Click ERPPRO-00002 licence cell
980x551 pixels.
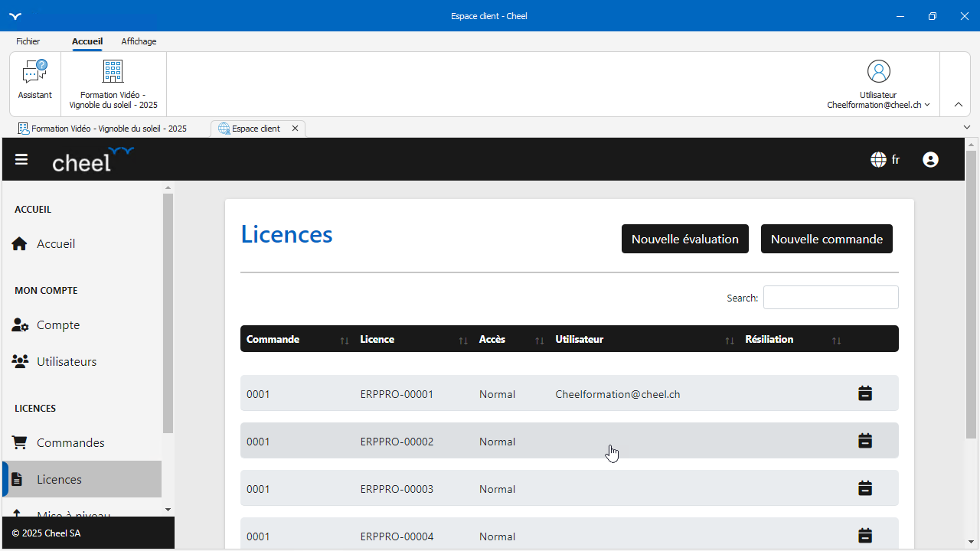point(397,442)
